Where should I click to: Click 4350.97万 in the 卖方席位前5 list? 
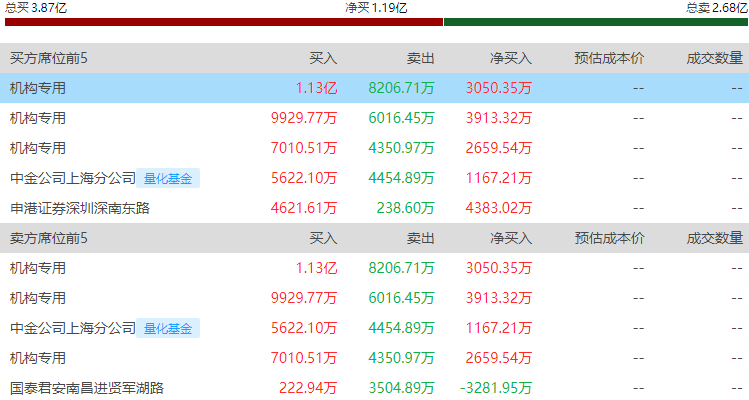pos(401,358)
